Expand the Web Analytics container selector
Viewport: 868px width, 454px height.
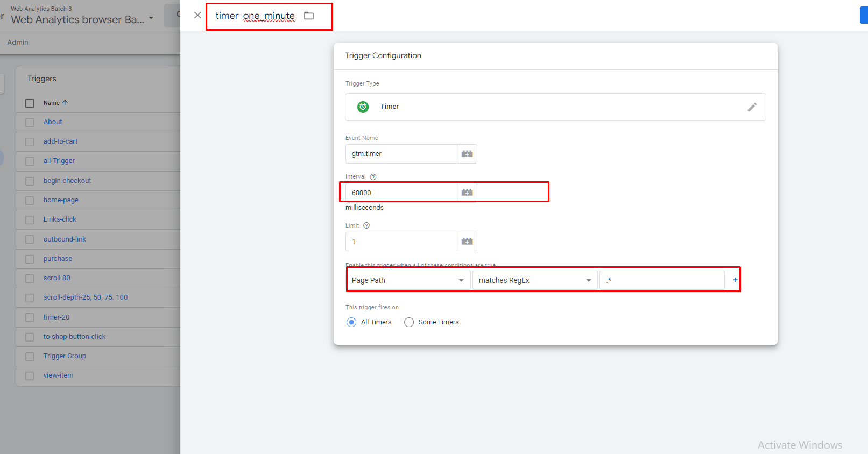[151, 18]
